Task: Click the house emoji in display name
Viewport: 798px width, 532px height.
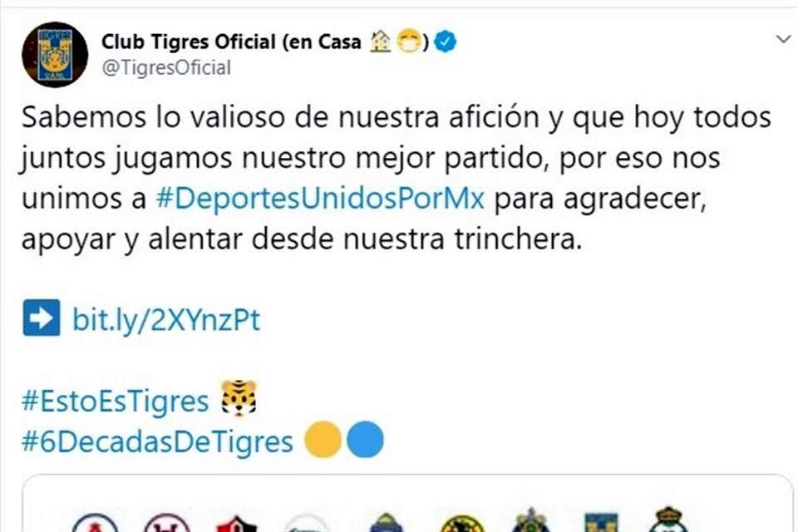Action: point(380,42)
